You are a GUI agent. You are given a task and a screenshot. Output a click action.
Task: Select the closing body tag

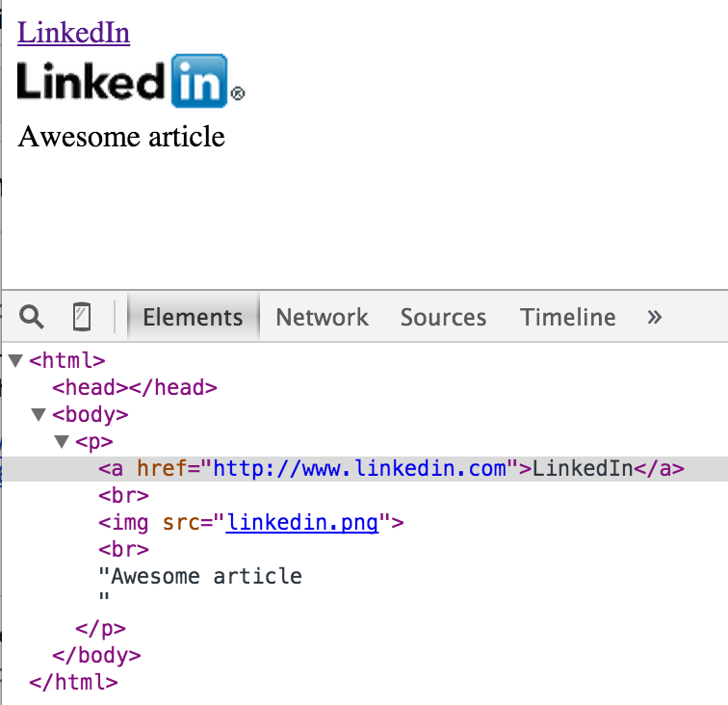(96, 655)
